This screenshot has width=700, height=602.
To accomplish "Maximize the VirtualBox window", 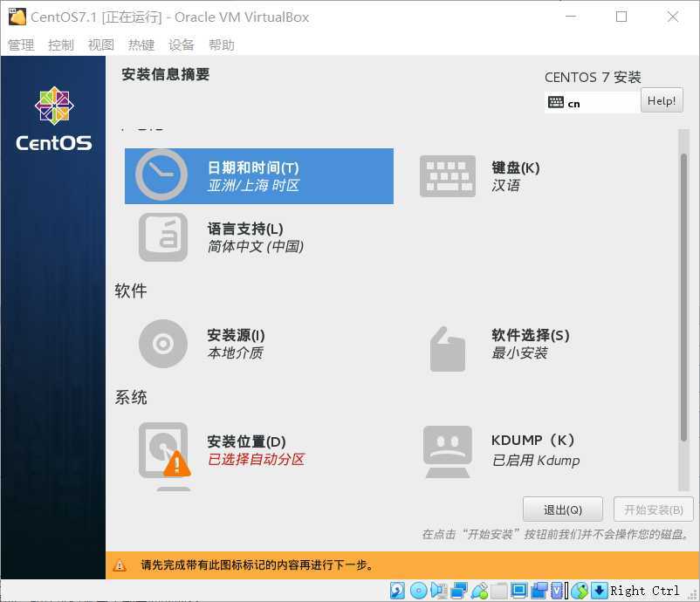I will (621, 17).
